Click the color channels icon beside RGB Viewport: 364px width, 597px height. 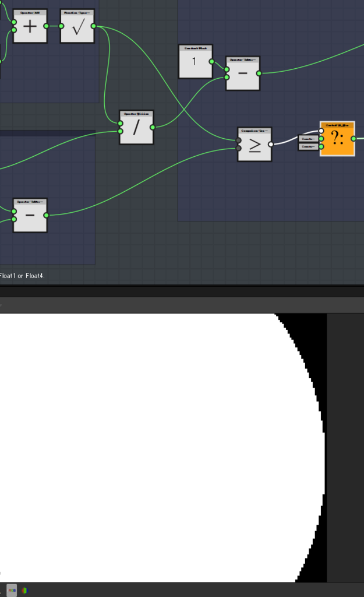tap(25, 591)
